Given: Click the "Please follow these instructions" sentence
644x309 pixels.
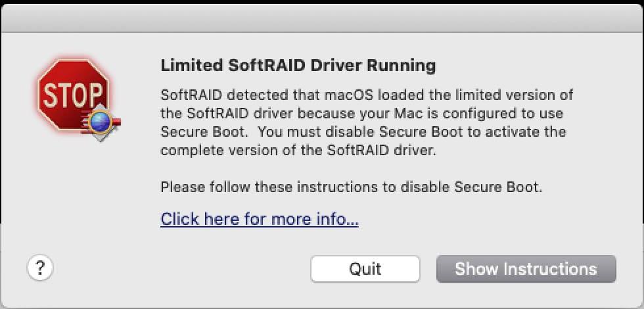Looking at the screenshot, I should (x=352, y=187).
